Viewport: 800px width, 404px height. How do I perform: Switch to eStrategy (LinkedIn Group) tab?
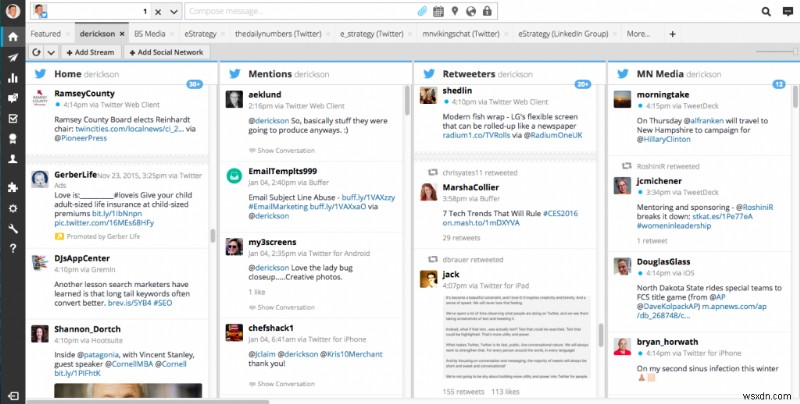tap(563, 34)
